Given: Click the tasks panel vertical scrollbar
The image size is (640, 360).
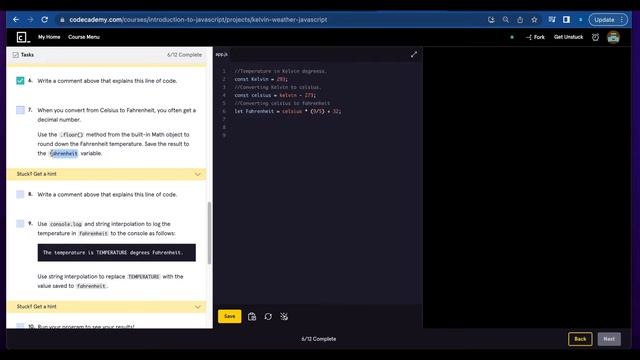Looking at the screenshot, I should [209, 233].
